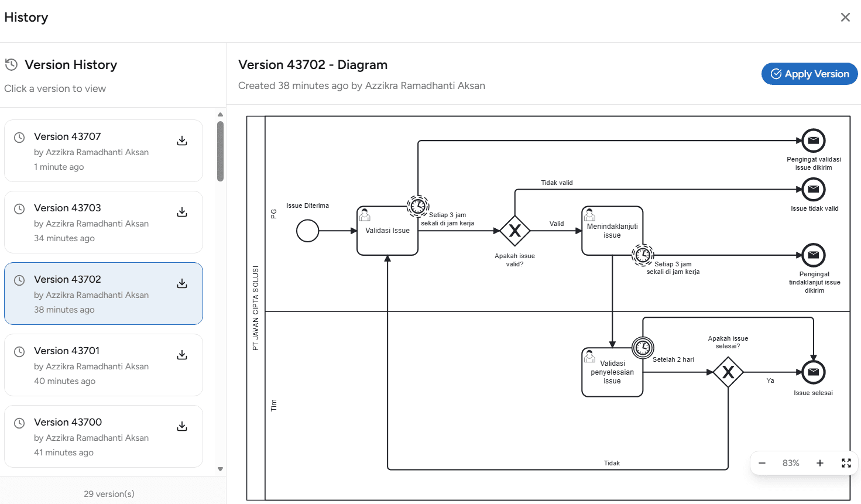The image size is (861, 504).
Task: Select the Menindaklanjuti issue task box
Action: pos(612,231)
